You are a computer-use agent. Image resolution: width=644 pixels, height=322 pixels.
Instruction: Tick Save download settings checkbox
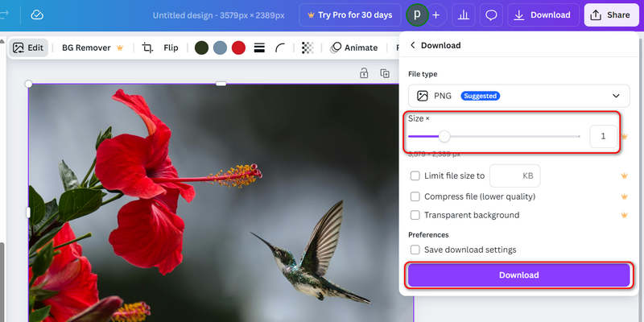click(x=415, y=250)
